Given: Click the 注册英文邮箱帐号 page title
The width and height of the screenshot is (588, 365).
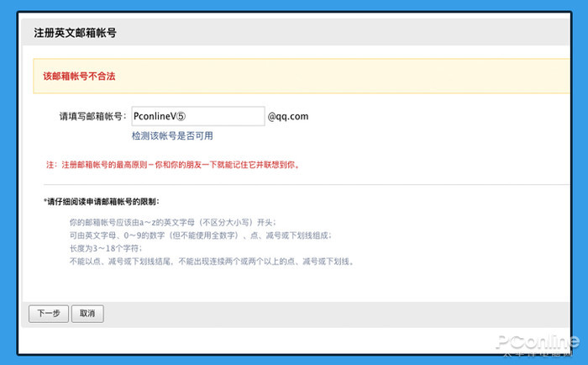Looking at the screenshot, I should pos(75,33).
